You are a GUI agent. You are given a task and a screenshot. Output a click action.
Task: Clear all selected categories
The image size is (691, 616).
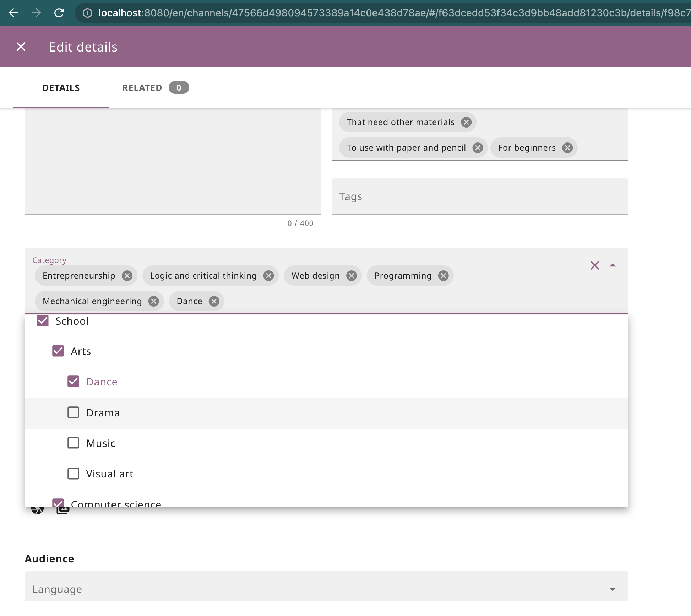[x=595, y=265]
